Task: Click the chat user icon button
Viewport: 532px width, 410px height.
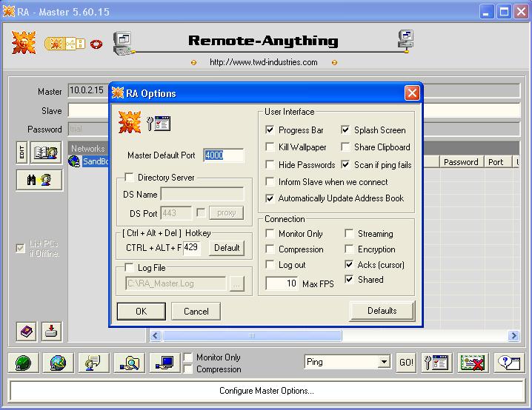Action: (93, 363)
